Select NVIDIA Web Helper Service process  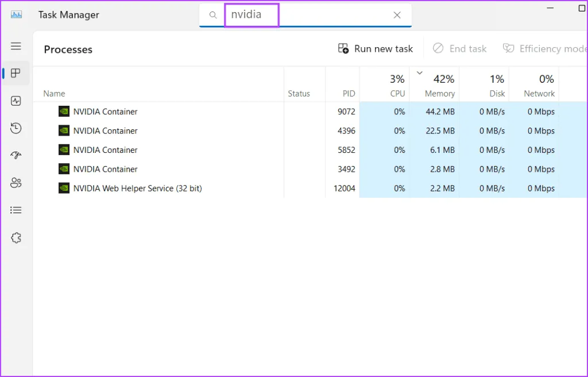point(137,188)
